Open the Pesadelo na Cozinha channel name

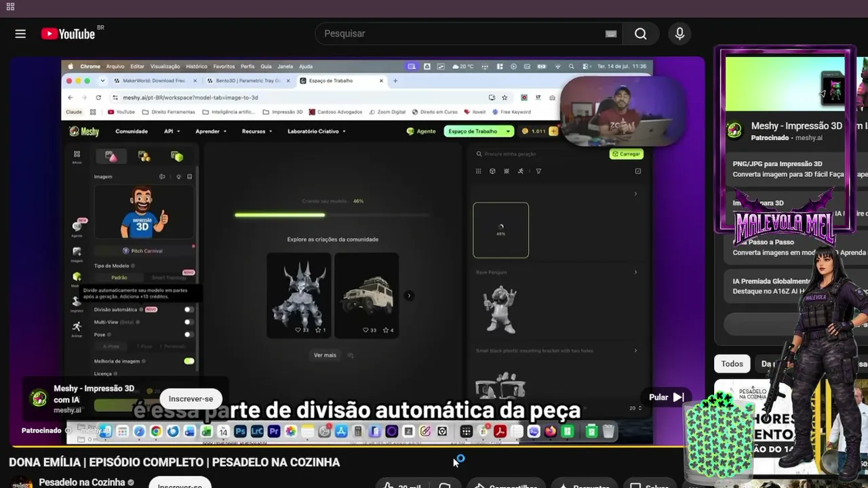pos(82,483)
